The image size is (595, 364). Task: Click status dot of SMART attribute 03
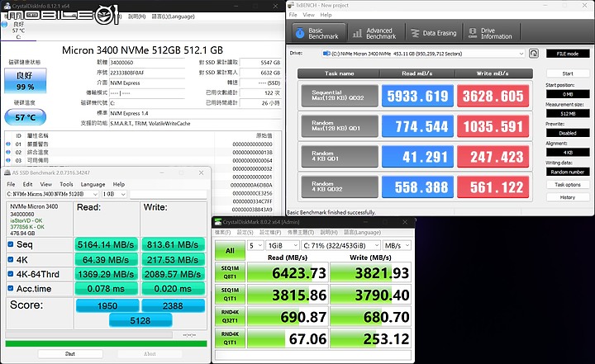[x=8, y=160]
